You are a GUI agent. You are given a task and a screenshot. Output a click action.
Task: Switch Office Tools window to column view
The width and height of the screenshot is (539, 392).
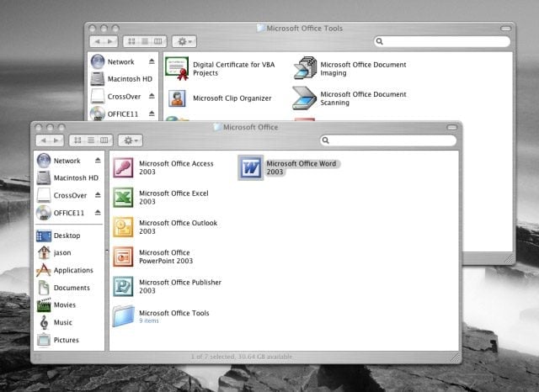[x=158, y=41]
